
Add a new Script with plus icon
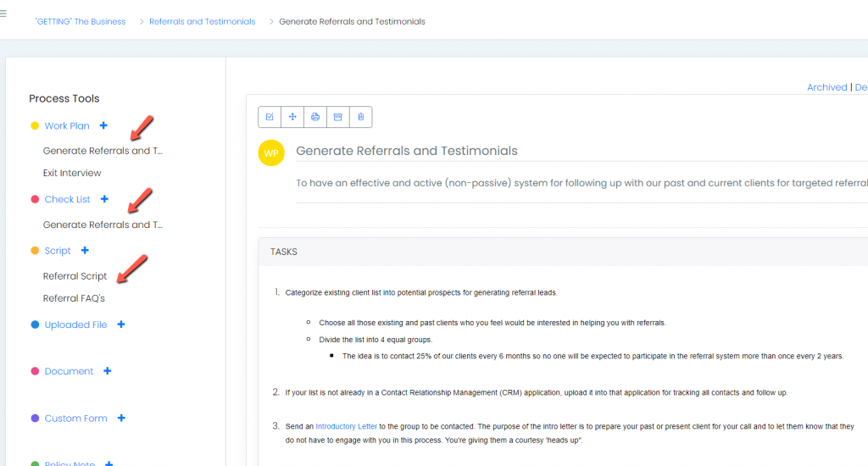tap(85, 250)
